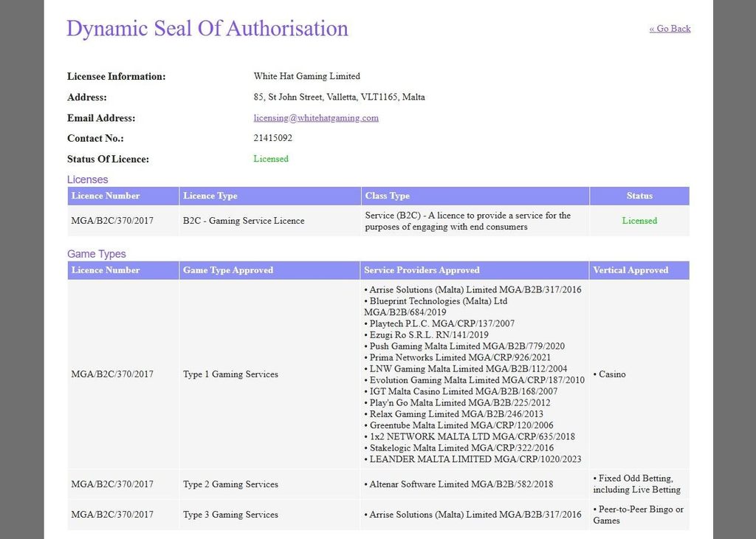756x539 pixels.
Task: Click the licence number in the Type 3 row
Action: point(112,515)
